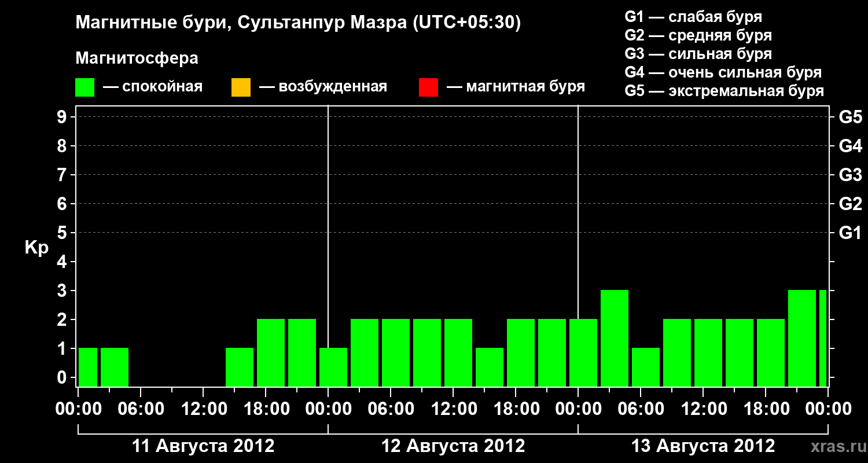This screenshot has height=463, width=868.
Task: Click the 'Магнитосфера' legend heading
Action: point(137,58)
